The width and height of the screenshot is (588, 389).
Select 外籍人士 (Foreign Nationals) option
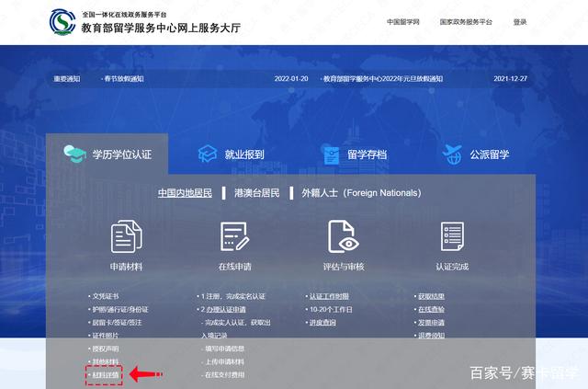click(361, 193)
